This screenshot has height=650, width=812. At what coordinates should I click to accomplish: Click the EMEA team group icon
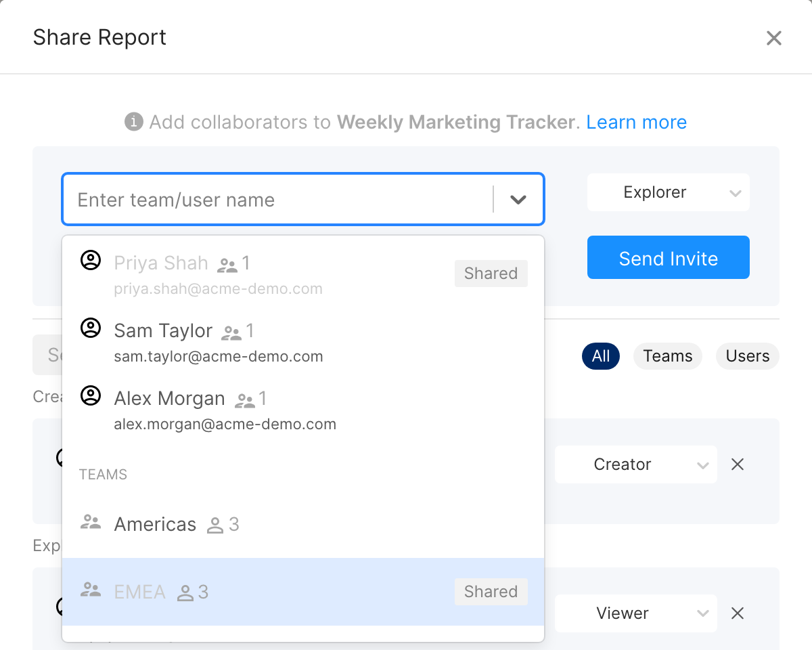click(91, 590)
